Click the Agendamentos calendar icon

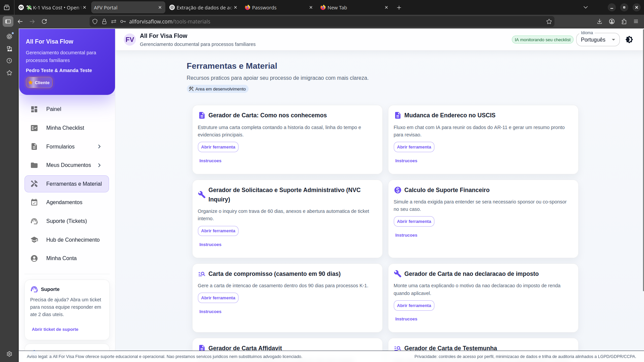(x=34, y=202)
